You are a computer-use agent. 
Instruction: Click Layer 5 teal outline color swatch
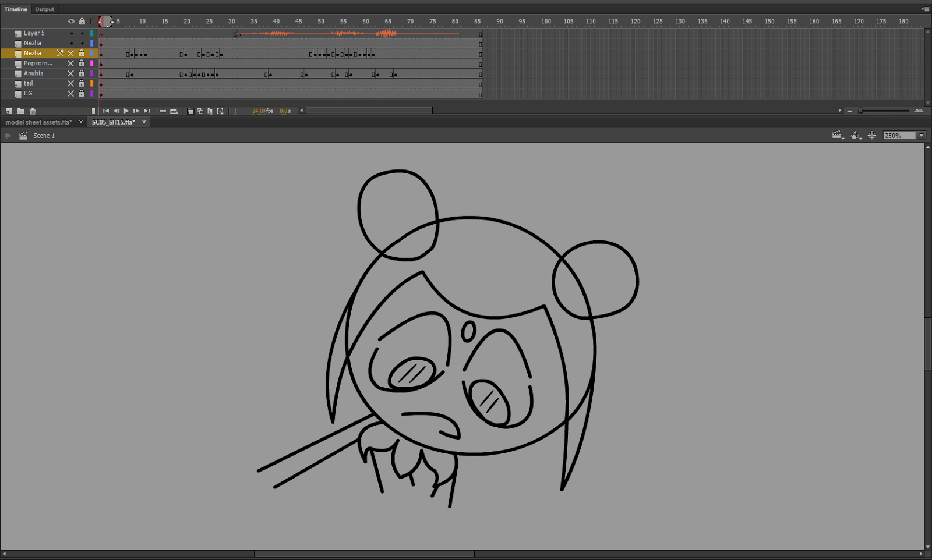coord(91,33)
